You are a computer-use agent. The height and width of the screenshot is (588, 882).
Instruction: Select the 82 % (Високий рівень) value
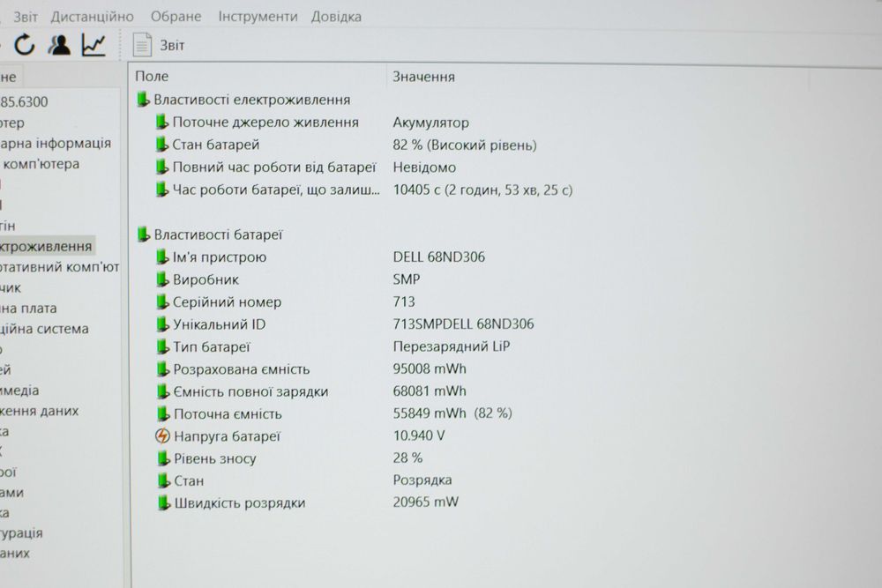click(465, 145)
